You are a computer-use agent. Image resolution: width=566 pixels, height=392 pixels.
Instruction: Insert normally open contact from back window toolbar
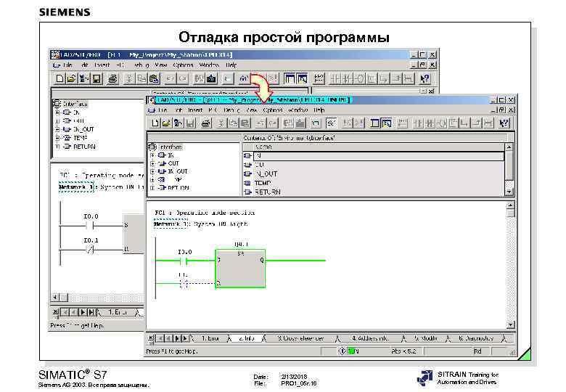[335, 78]
